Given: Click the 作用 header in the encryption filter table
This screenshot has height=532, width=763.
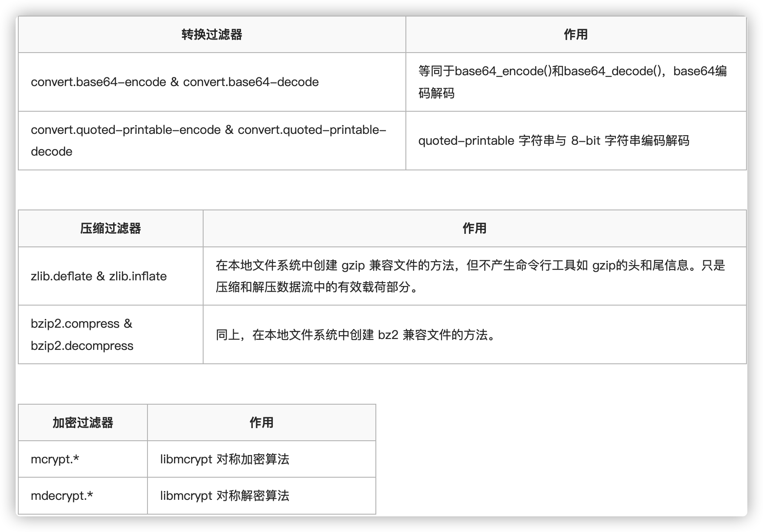Looking at the screenshot, I should tap(261, 422).
